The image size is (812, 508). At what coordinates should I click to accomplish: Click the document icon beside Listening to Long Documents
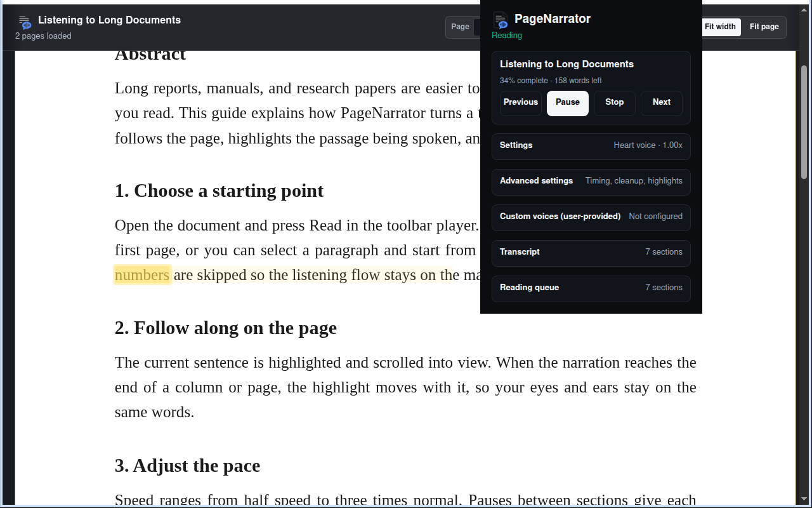(x=25, y=22)
